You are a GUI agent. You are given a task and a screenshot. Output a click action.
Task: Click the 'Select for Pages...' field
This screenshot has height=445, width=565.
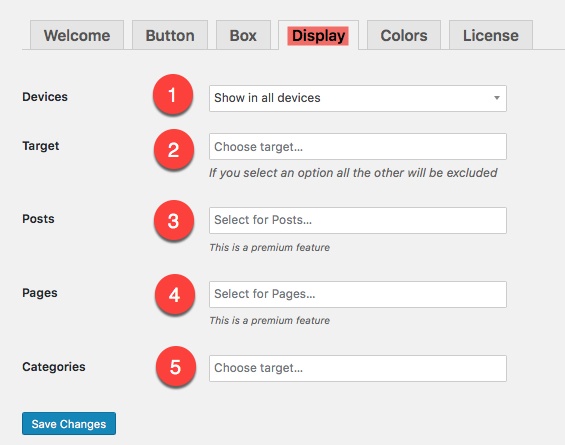pos(358,294)
